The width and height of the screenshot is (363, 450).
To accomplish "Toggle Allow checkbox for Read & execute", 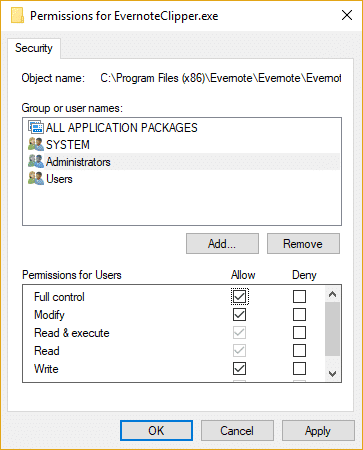I will click(239, 332).
